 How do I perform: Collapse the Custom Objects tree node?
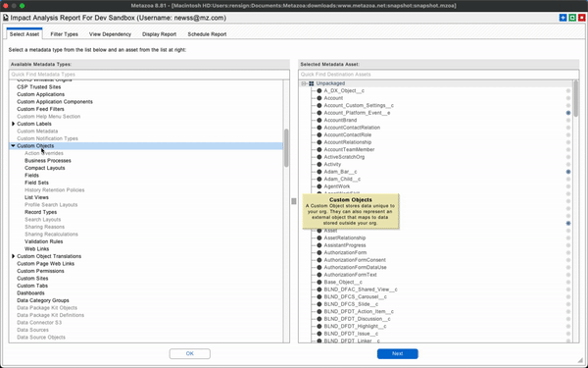pos(13,145)
